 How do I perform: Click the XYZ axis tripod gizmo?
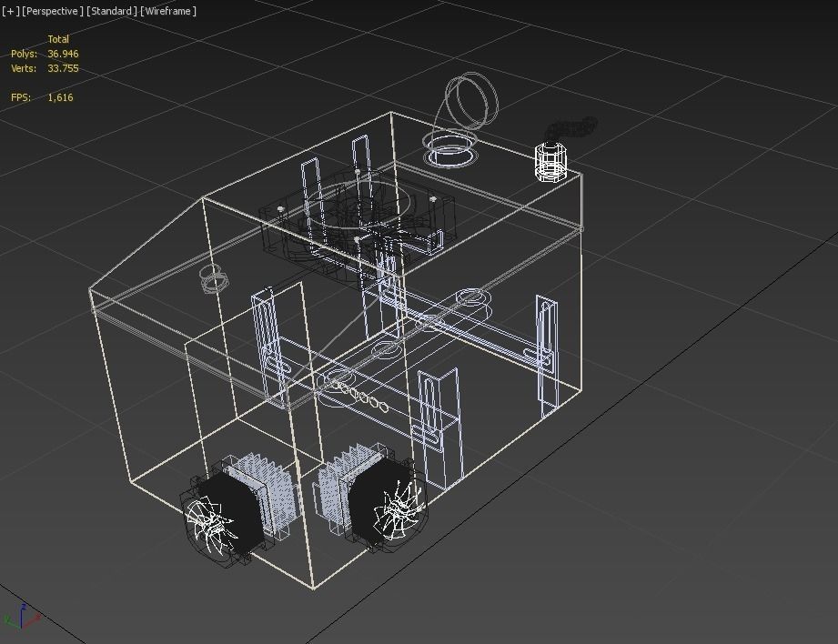tap(21, 618)
